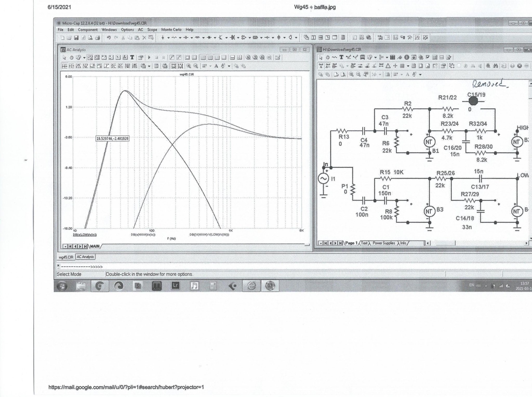The height and width of the screenshot is (397, 532).
Task: Open font size dropdown in schematic toolbar
Action: point(420,74)
